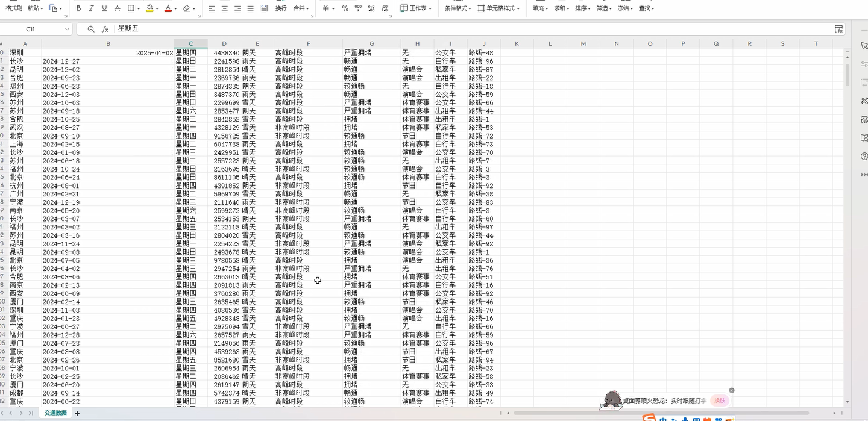The image size is (868, 421).
Task: Apply justify alignment
Action: pos(250,8)
